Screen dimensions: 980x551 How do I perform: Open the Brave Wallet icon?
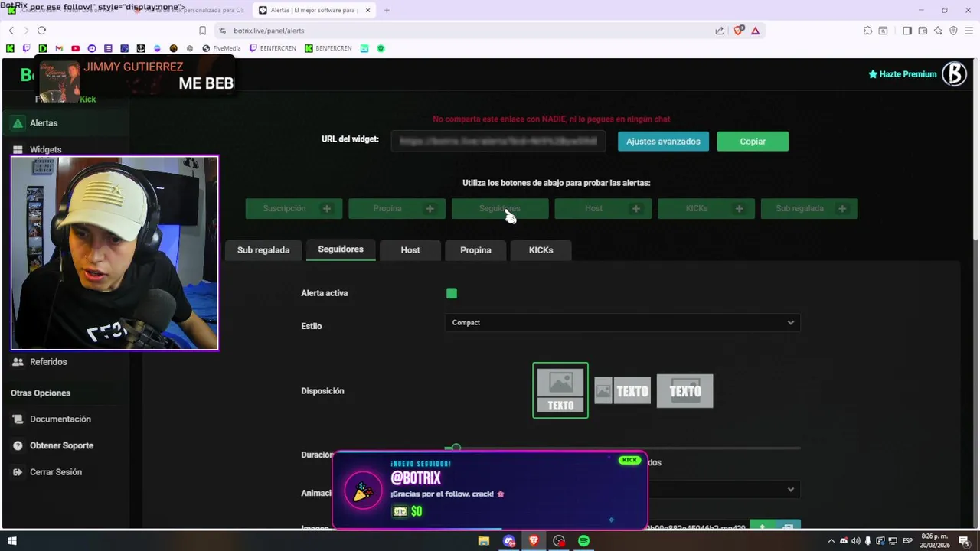(x=923, y=31)
